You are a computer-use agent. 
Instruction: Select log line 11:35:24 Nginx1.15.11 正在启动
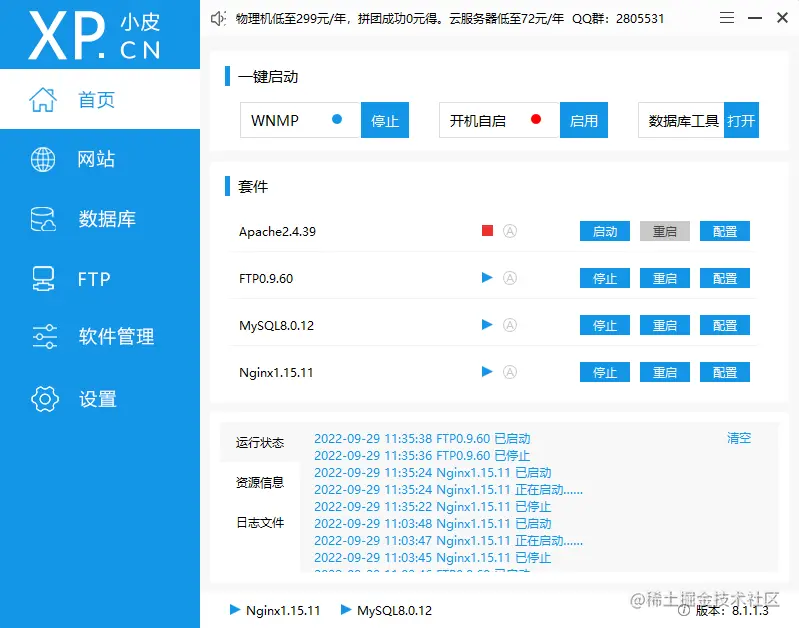[448, 489]
